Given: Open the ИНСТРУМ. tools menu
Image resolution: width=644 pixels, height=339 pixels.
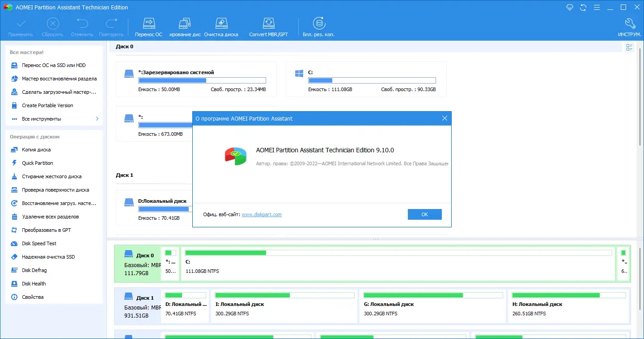Looking at the screenshot, I should click(x=630, y=27).
